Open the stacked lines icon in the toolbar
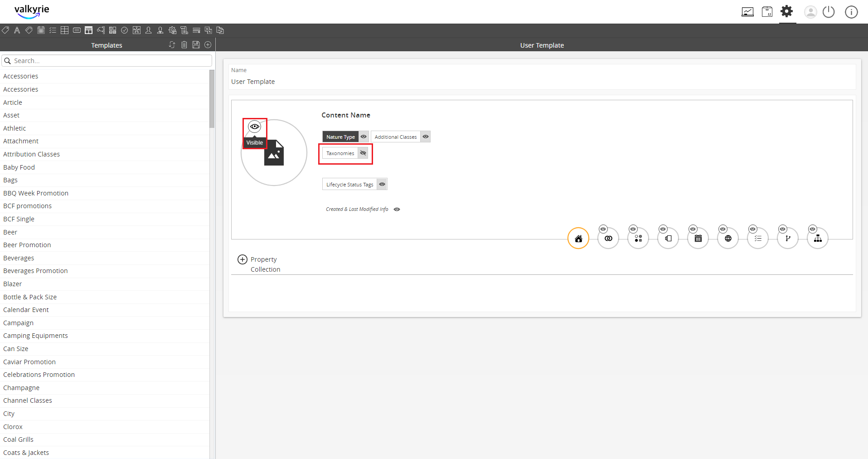 tap(196, 30)
